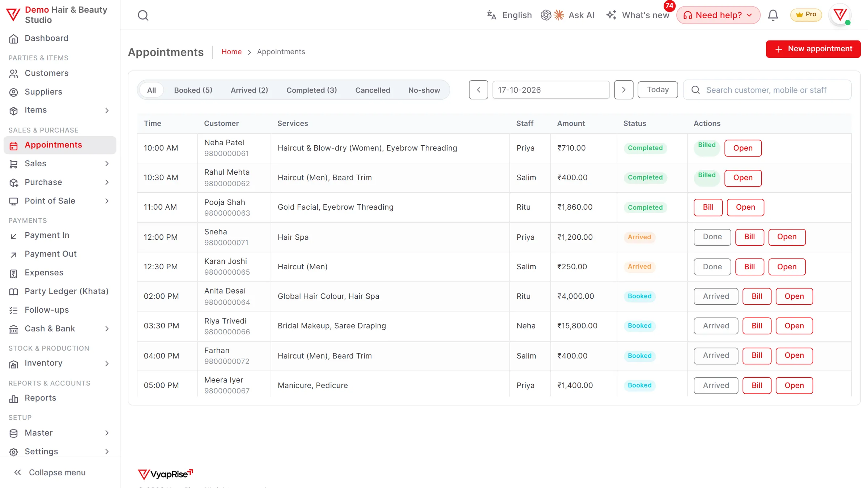Expand the Purchase submenu chevron
The image size is (868, 488).
point(107,182)
